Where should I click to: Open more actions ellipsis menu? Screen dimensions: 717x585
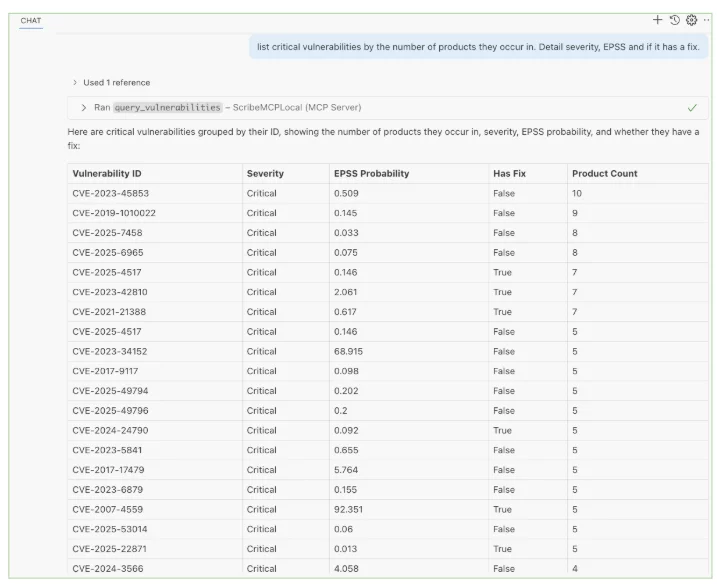(x=706, y=20)
